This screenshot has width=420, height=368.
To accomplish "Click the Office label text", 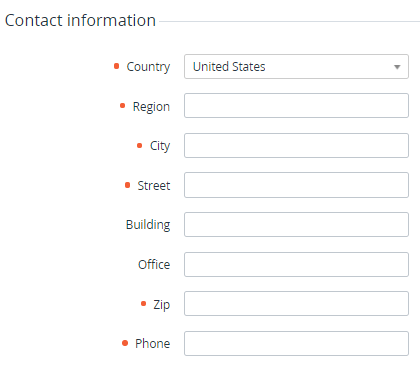I will (x=154, y=265).
